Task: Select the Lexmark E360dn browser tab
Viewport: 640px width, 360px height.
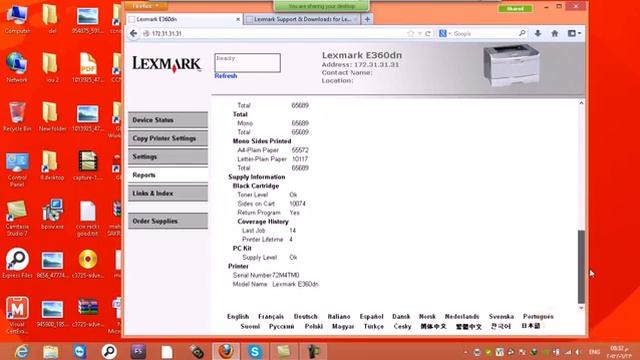Action: 184,19
